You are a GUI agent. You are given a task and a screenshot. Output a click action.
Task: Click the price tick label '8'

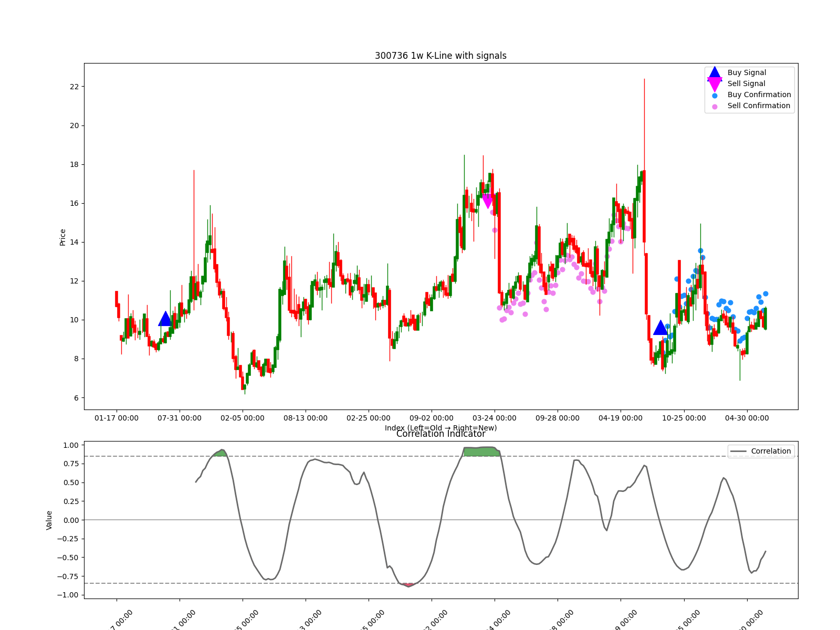coord(76,359)
